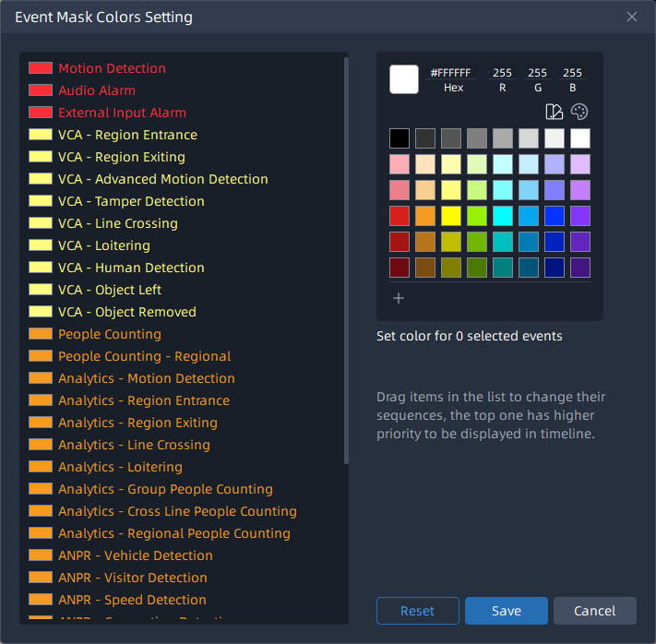Click the R value input field
656x644 pixels.
coord(502,73)
